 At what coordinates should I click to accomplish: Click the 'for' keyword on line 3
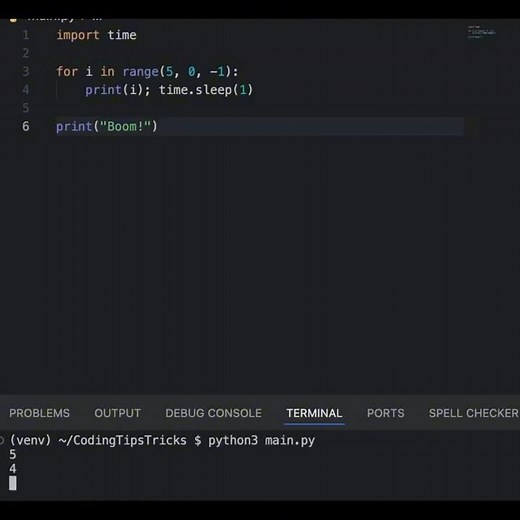(x=67, y=71)
